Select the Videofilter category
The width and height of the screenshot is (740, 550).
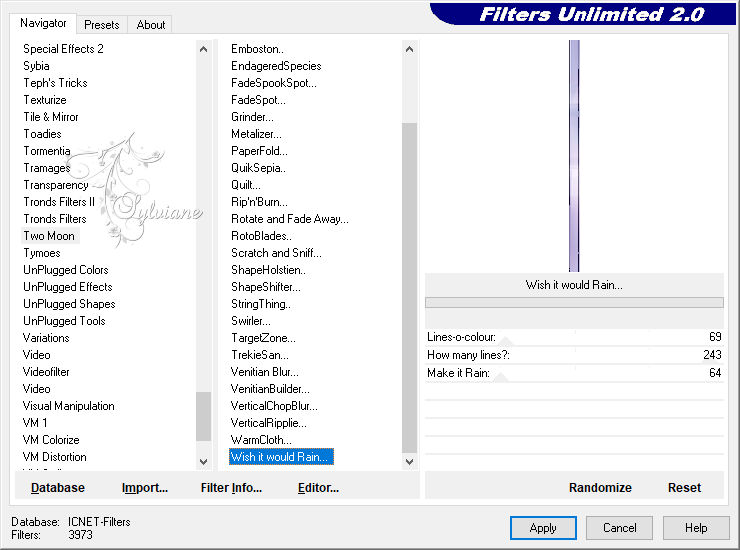[46, 372]
